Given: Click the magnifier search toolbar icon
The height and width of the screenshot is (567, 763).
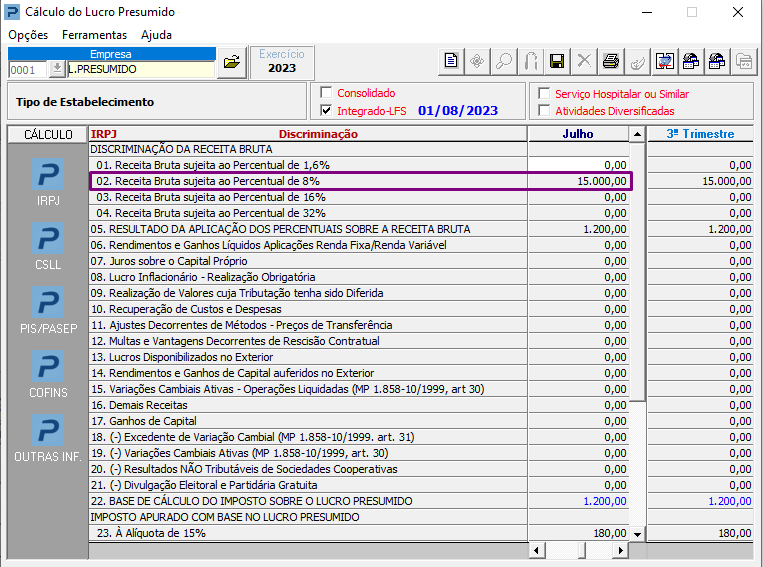Looking at the screenshot, I should pyautogui.click(x=504, y=61).
